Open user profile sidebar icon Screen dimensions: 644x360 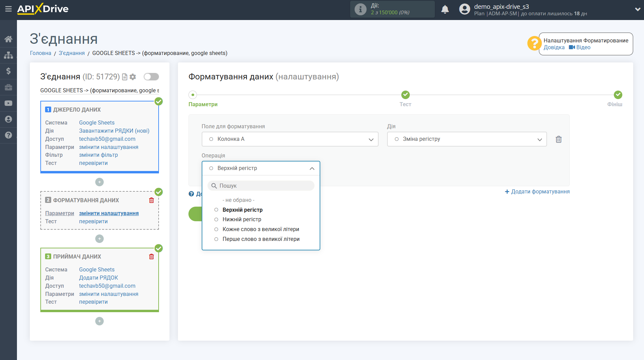click(x=8, y=119)
